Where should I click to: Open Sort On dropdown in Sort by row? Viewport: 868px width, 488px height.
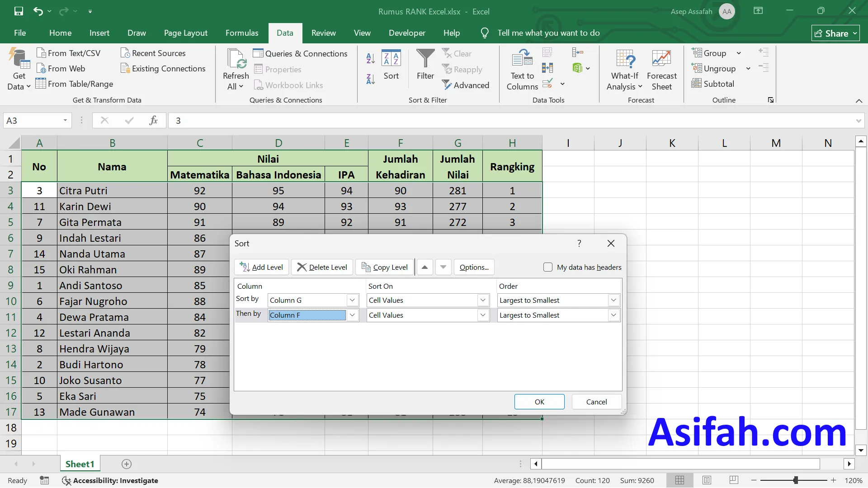tap(483, 300)
